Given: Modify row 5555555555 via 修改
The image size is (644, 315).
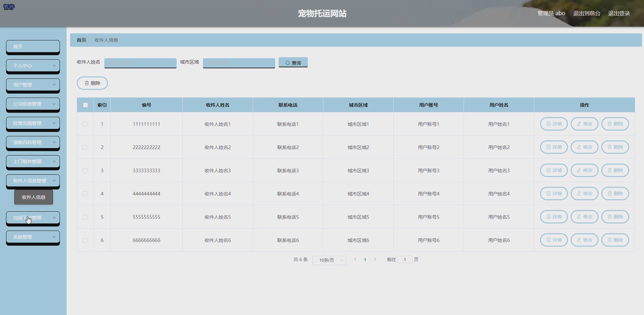Looking at the screenshot, I should pyautogui.click(x=584, y=217).
